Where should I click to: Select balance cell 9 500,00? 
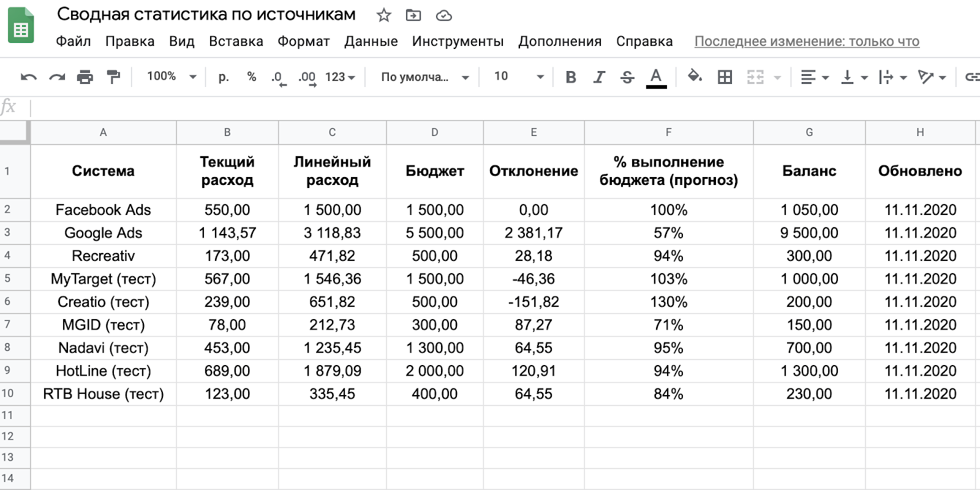(x=809, y=233)
